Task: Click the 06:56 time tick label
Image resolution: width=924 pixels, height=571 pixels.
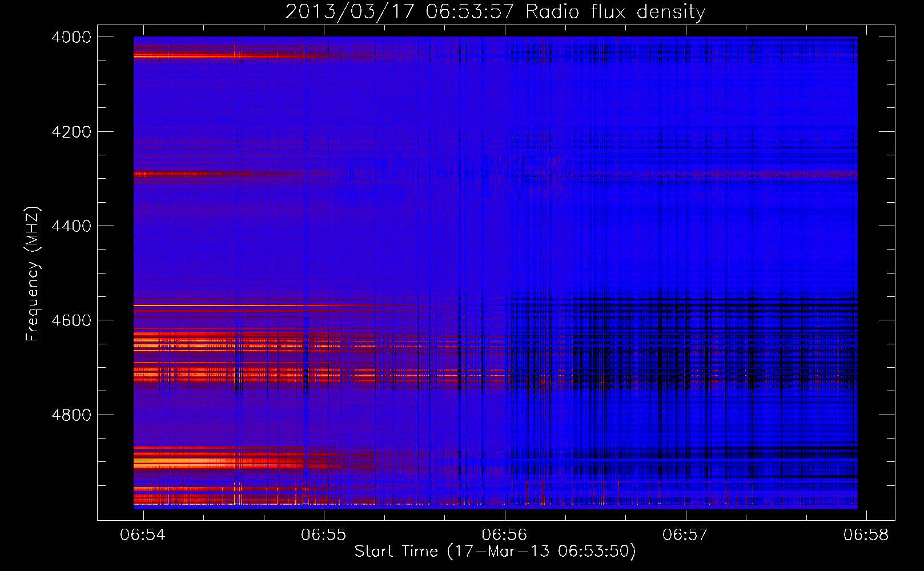Action: click(504, 534)
